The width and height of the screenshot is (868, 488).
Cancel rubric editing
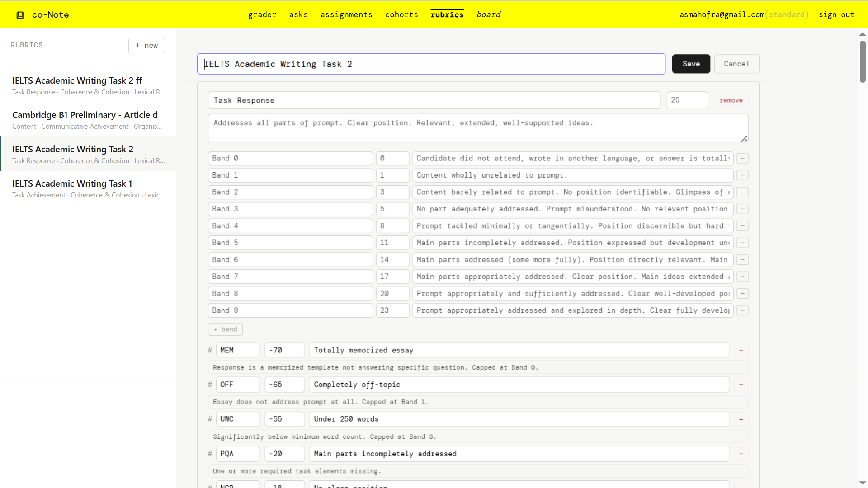coord(736,64)
